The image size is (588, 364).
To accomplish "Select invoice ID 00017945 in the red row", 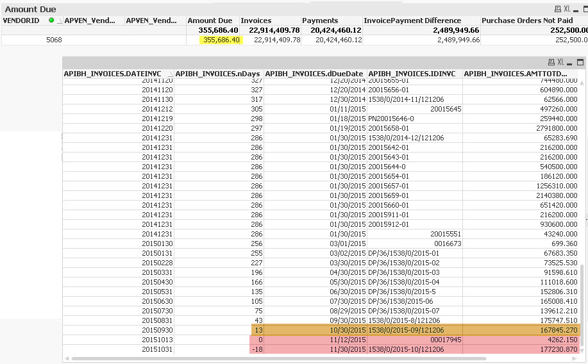I will 446,340.
